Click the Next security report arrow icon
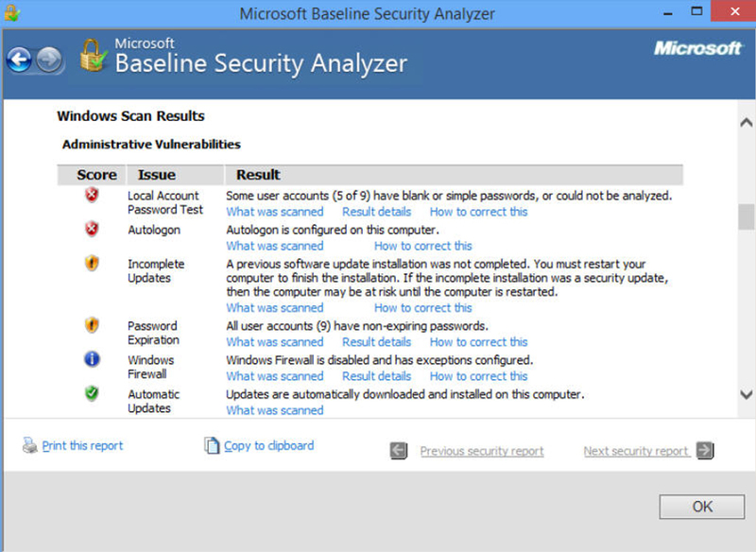756x552 pixels. coord(705,451)
